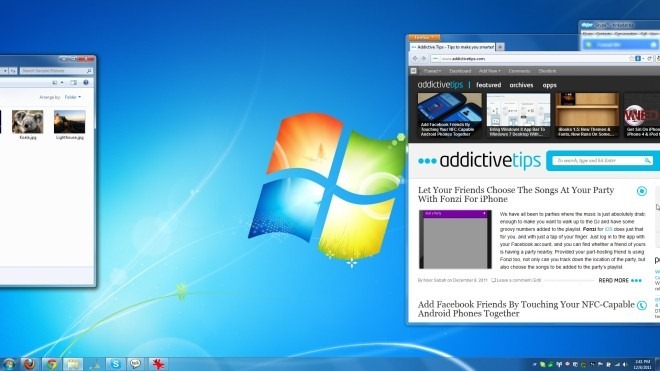The image size is (660, 371).
Task: Launch Google Chrome from the taskbar
Action: coord(51,364)
